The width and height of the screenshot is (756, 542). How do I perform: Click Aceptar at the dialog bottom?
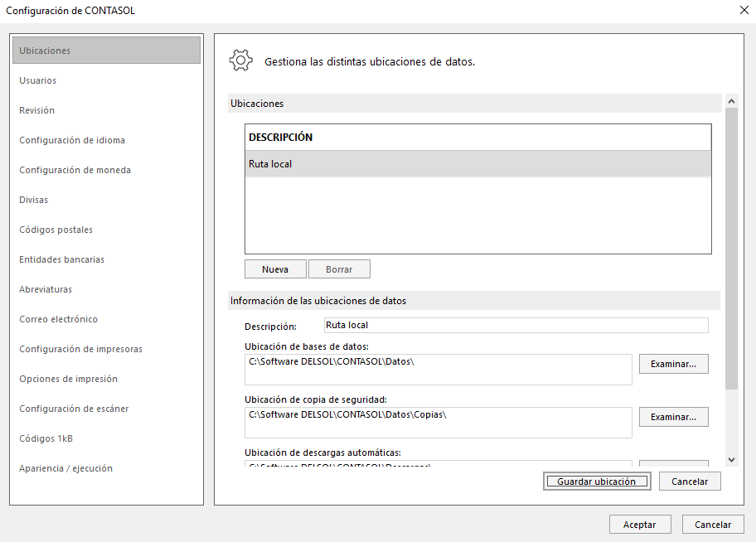640,524
